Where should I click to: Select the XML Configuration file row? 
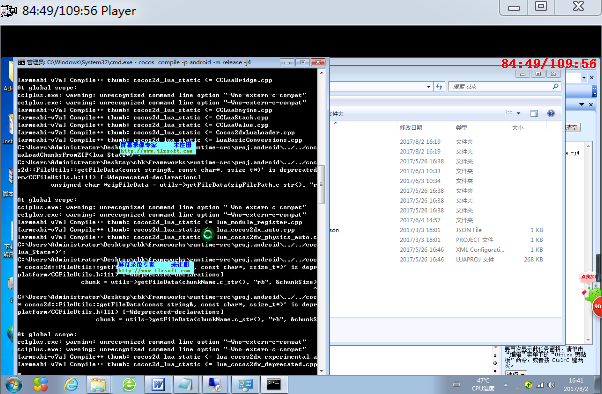point(437,250)
